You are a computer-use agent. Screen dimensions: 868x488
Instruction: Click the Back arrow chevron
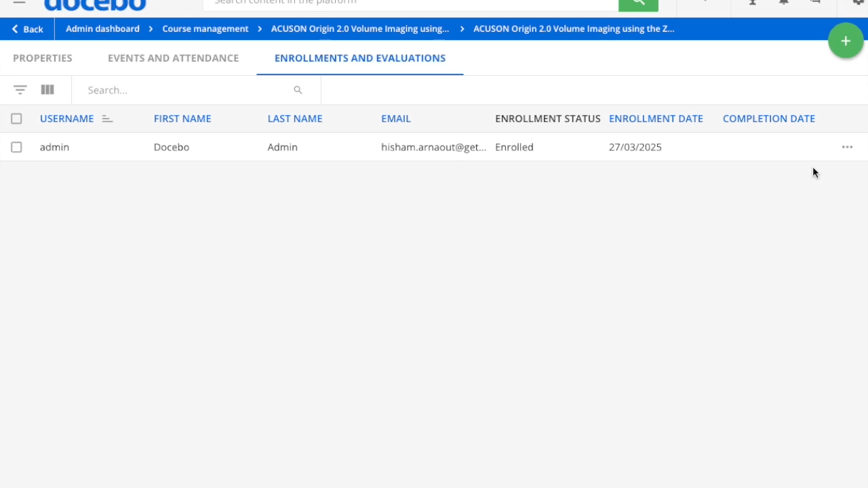(x=15, y=29)
